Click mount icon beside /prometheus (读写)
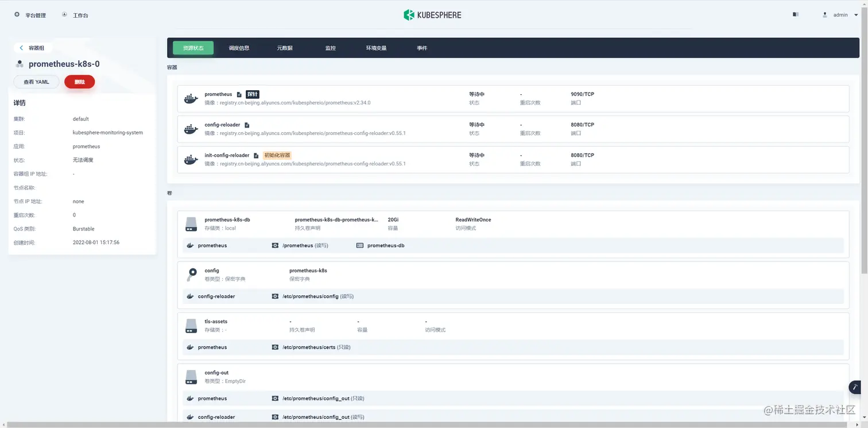This screenshot has height=428, width=868. pyautogui.click(x=275, y=245)
